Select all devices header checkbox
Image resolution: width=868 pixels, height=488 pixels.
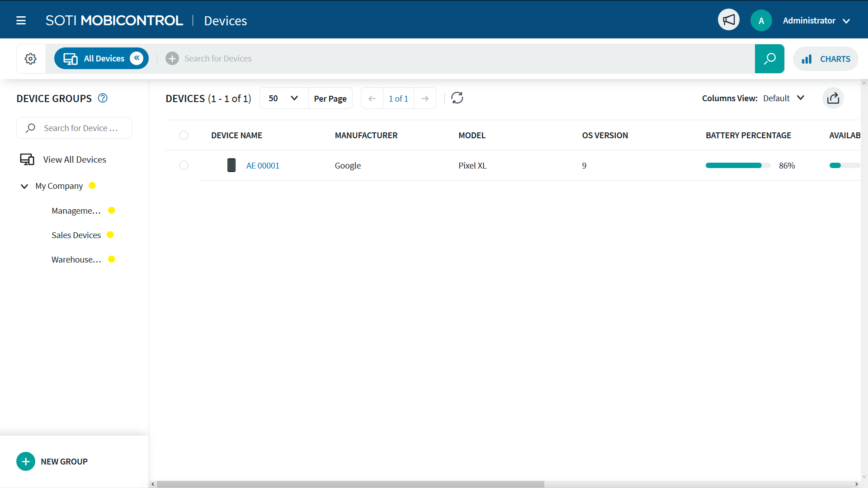[x=184, y=136]
